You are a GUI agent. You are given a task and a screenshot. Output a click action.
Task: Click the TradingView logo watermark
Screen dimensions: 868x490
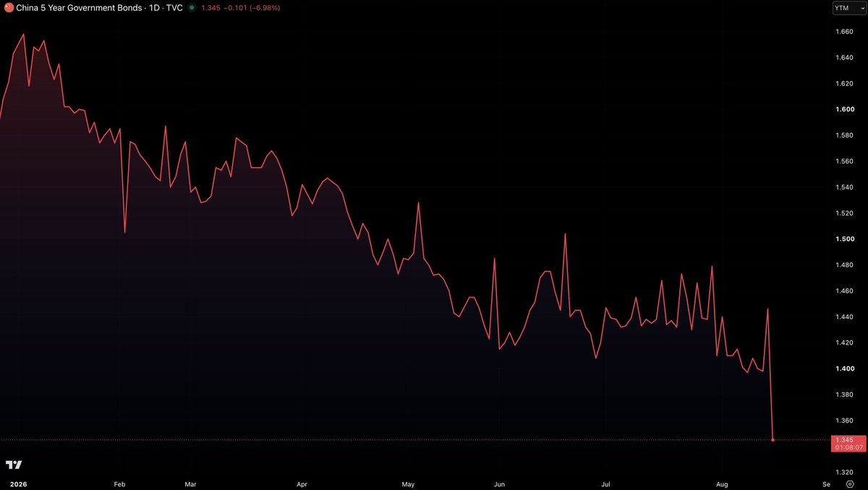click(14, 465)
